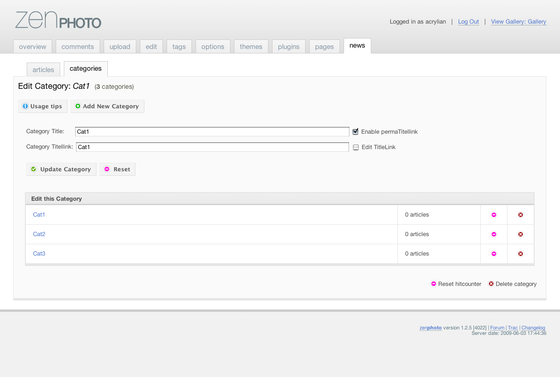The image size is (560, 377).
Task: Click 'Logged in as acrylian' text
Action: click(418, 22)
